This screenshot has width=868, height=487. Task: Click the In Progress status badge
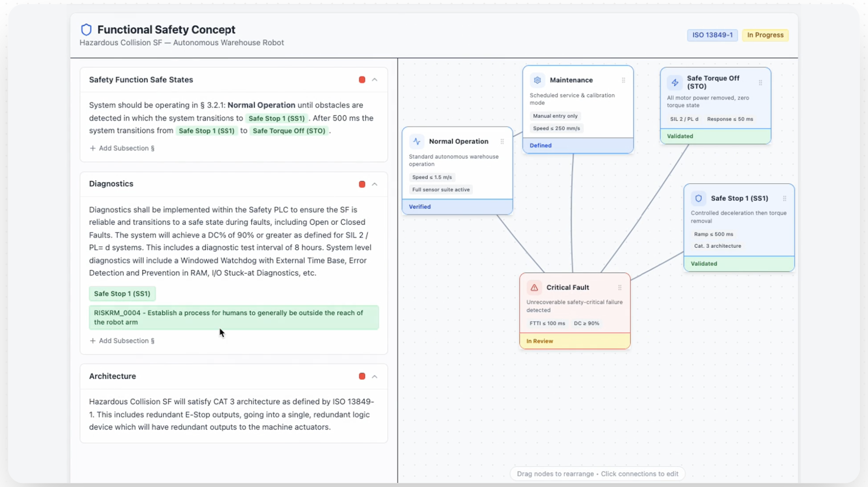pos(765,35)
